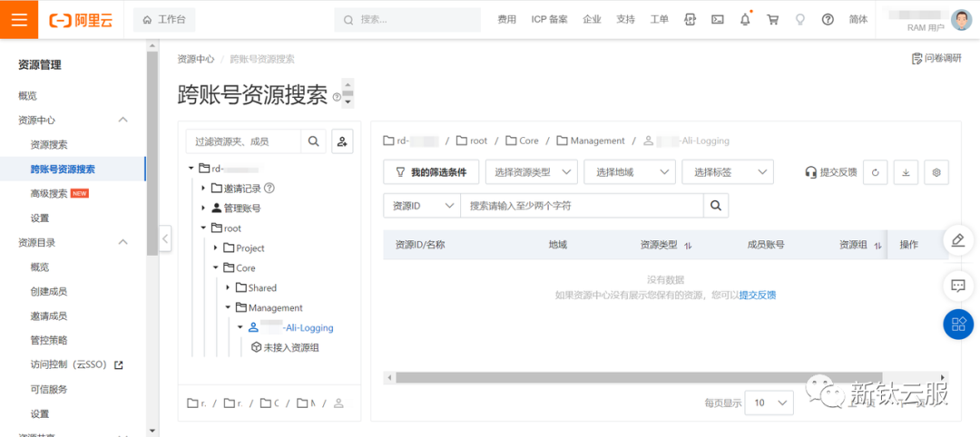Expand the 管理账号 tree node
980x437 pixels.
pos(203,209)
